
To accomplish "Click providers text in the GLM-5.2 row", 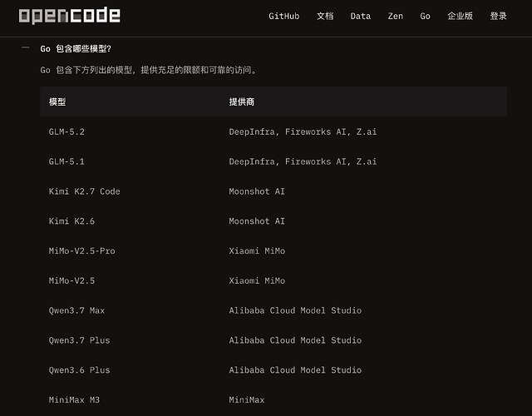I will pos(303,131).
